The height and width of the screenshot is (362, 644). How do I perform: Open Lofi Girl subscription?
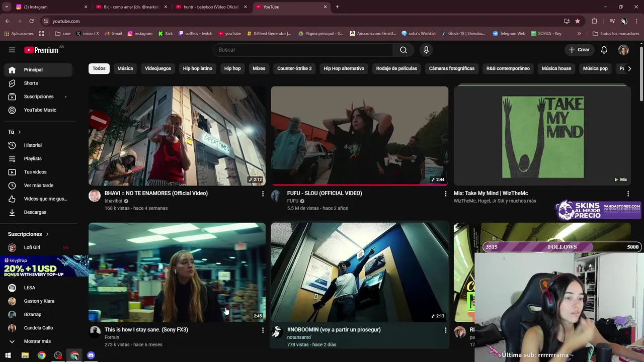point(38,247)
